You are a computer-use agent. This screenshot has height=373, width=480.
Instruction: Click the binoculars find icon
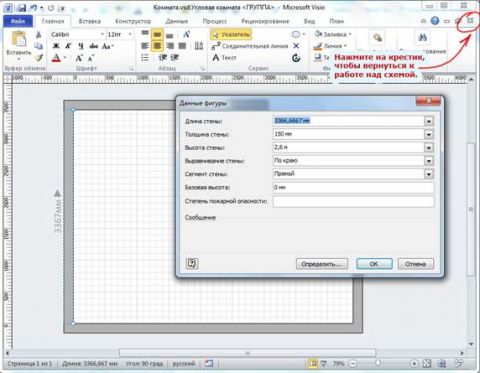[x=422, y=37]
